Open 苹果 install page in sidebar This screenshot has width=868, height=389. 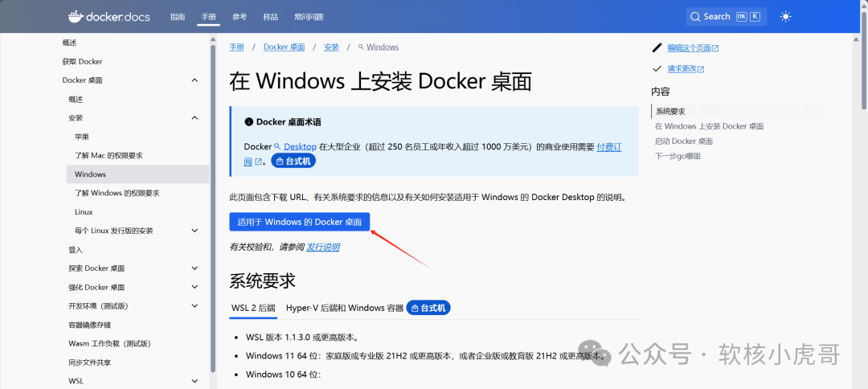click(x=82, y=137)
